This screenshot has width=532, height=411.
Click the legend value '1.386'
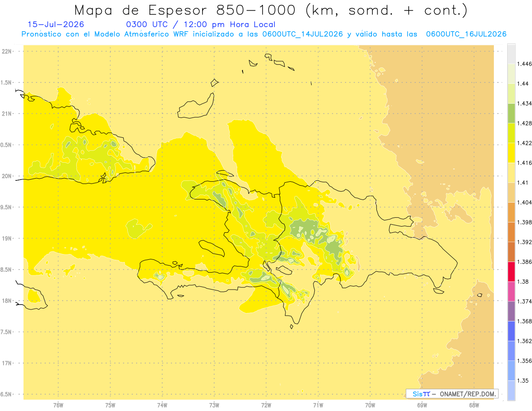point(524,262)
